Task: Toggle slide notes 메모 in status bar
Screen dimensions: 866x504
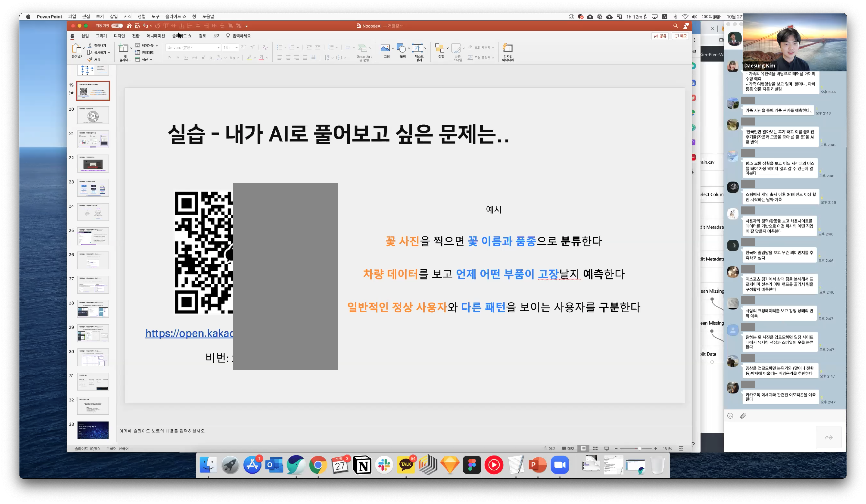Action: coord(549,448)
